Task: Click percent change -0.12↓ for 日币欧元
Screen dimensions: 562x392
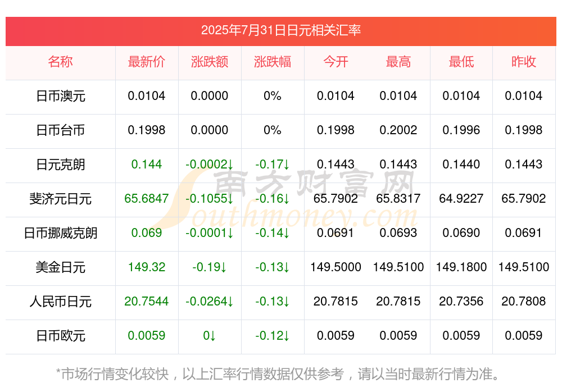Action: coord(273,336)
